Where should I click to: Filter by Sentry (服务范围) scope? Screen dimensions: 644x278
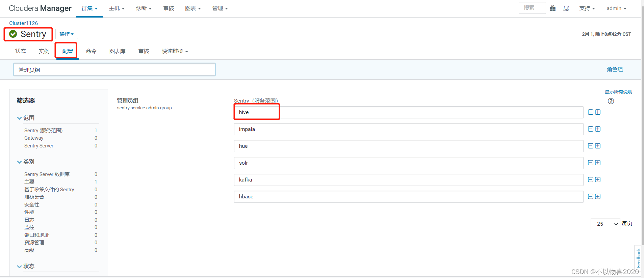coord(43,131)
